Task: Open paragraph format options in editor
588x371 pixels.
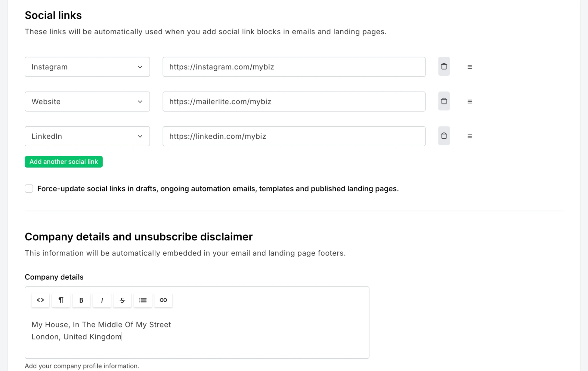Action: [x=61, y=300]
